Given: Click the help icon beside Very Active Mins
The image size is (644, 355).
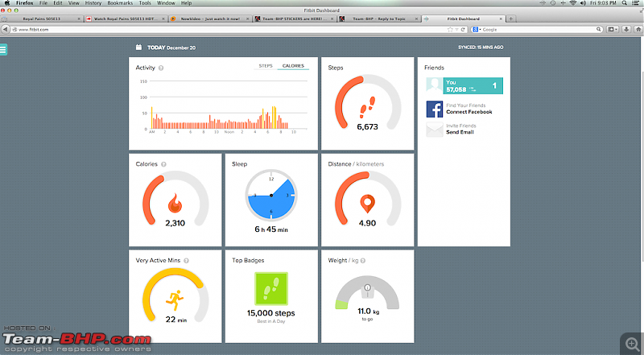Looking at the screenshot, I should pos(186,261).
